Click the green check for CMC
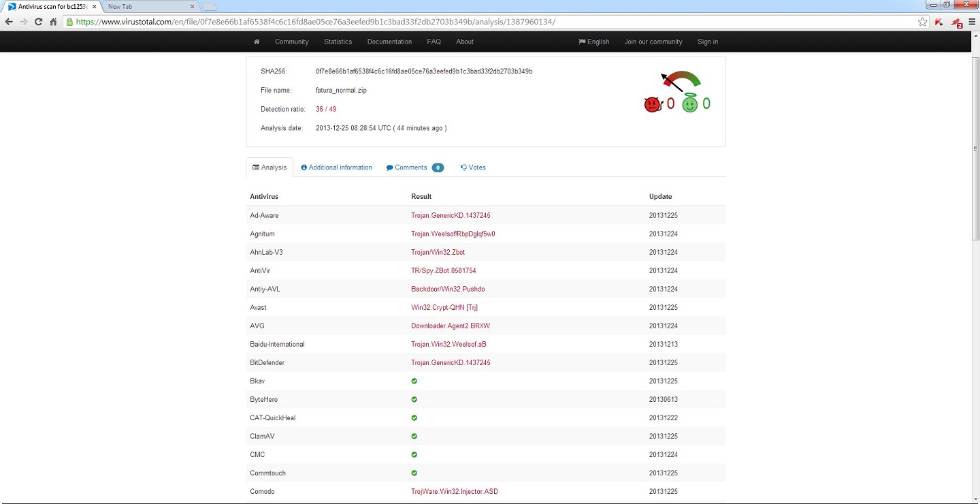 414,454
